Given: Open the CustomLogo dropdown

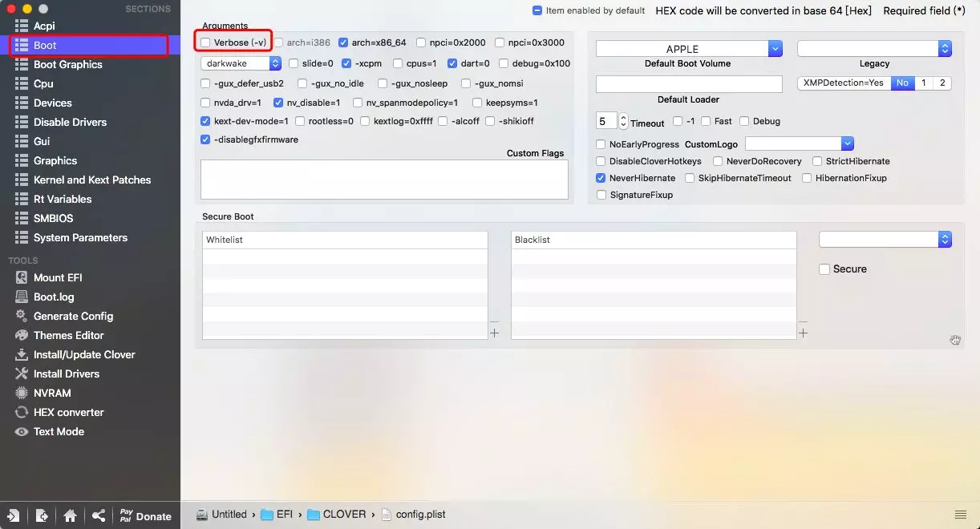Looking at the screenshot, I should [x=847, y=143].
